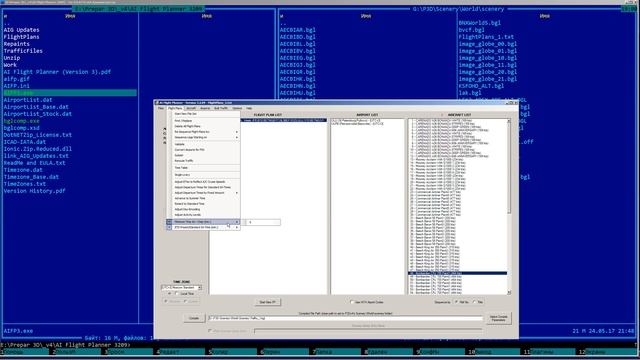Select KSFOHD_ALT.bgl in the Far Manager right panel
Image resolution: width=640 pixels, height=360 pixels.
pos(481,86)
